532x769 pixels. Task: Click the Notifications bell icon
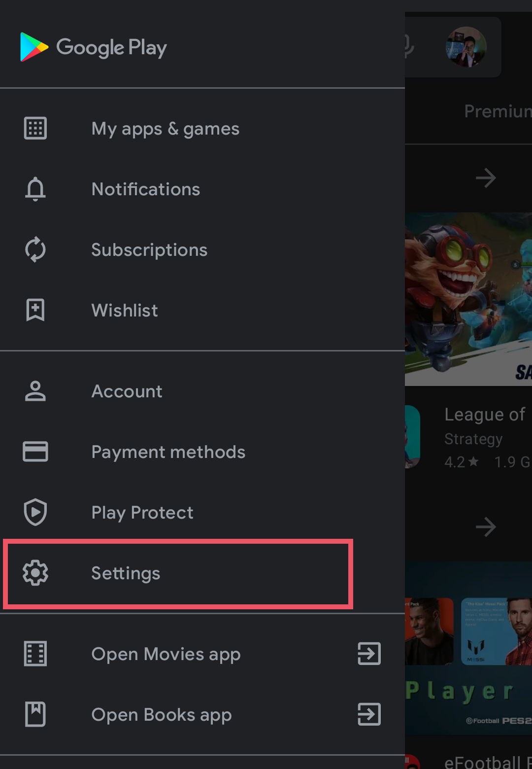pos(35,189)
